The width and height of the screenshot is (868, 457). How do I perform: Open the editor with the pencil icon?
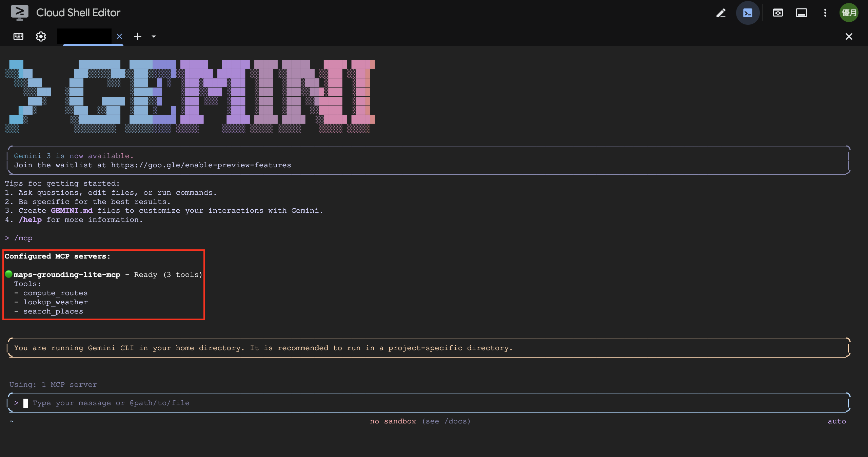[x=721, y=13]
